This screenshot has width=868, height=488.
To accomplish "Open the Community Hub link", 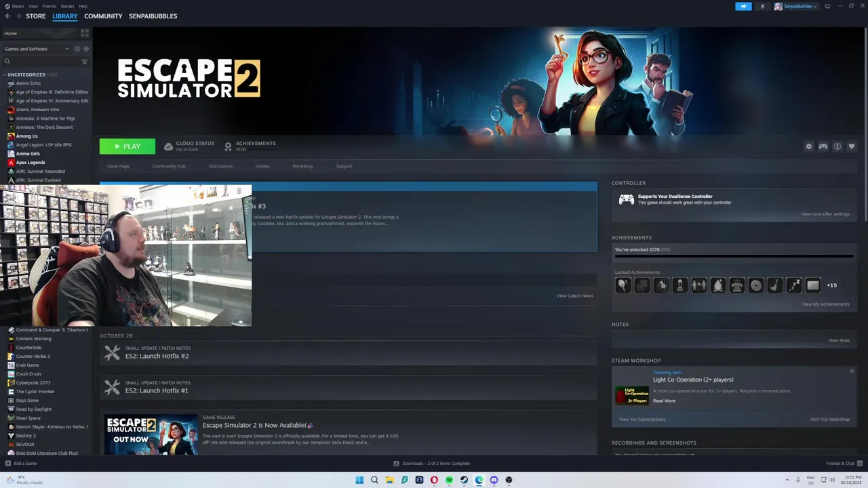I will pyautogui.click(x=168, y=166).
